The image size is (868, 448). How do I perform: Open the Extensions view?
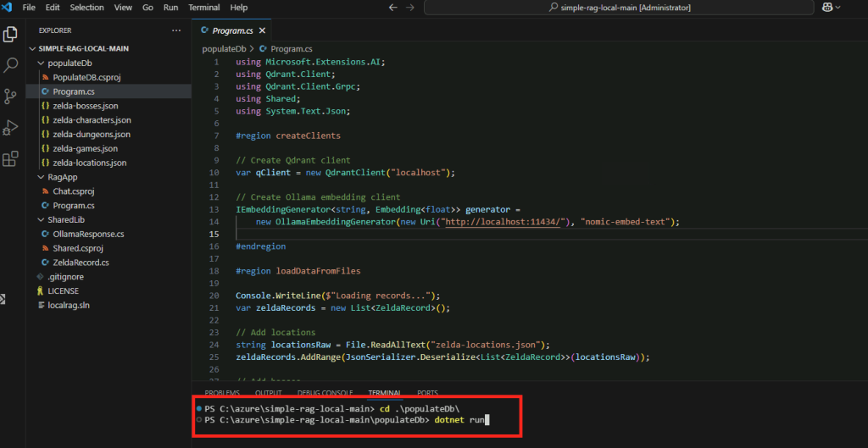tap(10, 158)
